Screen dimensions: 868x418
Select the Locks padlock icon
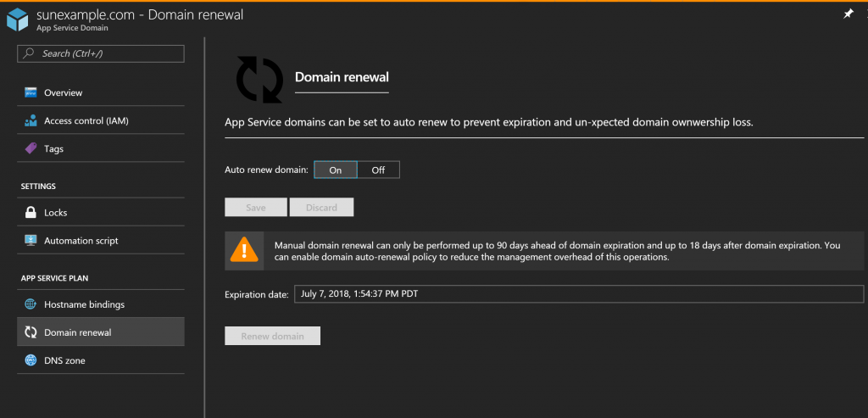(31, 213)
